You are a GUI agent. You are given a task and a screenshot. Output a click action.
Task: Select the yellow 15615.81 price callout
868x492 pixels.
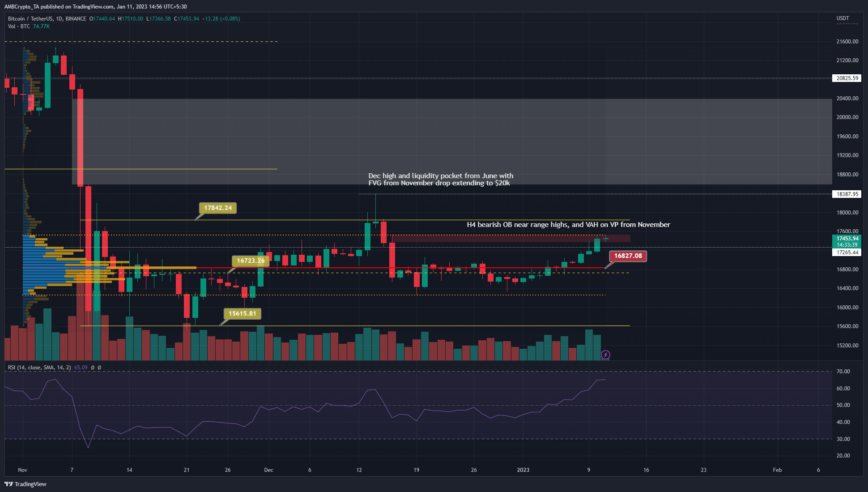tap(243, 314)
